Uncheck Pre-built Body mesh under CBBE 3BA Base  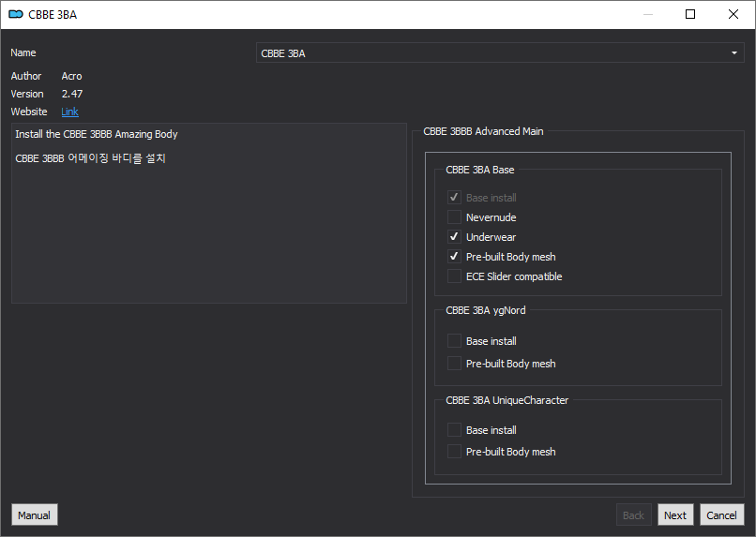pos(454,257)
